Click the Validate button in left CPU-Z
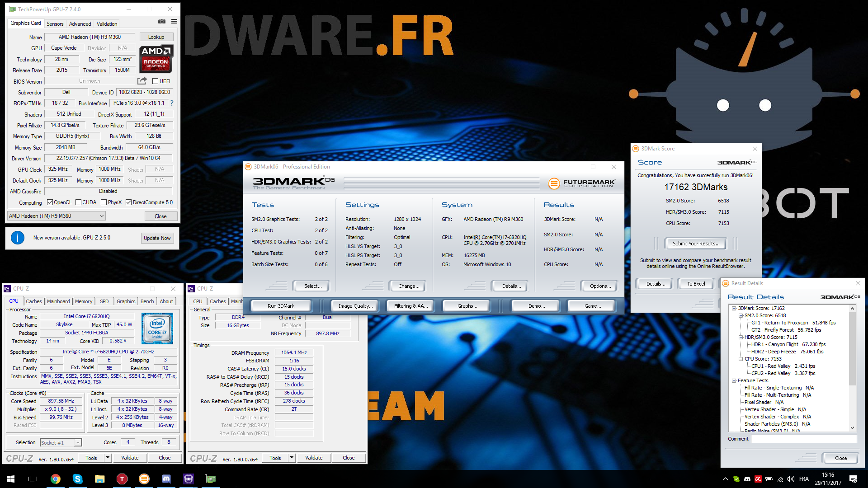 pyautogui.click(x=130, y=458)
